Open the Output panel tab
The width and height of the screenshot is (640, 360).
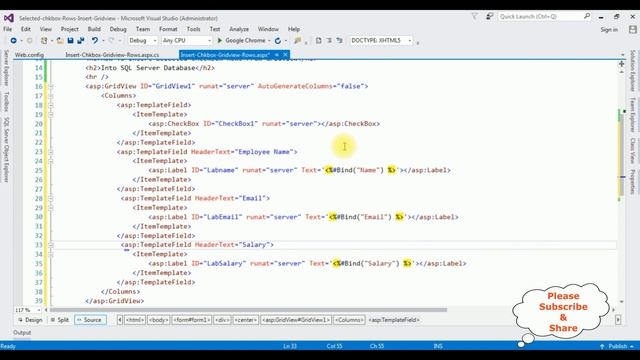(22, 333)
